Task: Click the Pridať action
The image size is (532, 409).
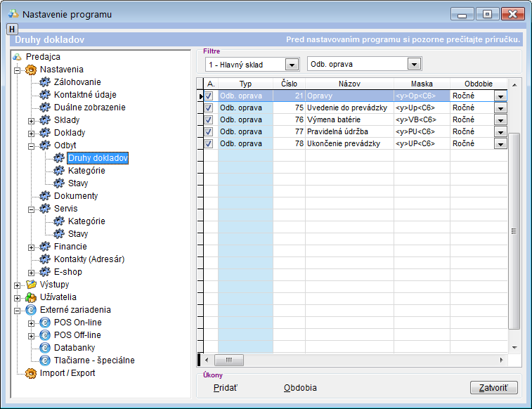Action: click(225, 388)
